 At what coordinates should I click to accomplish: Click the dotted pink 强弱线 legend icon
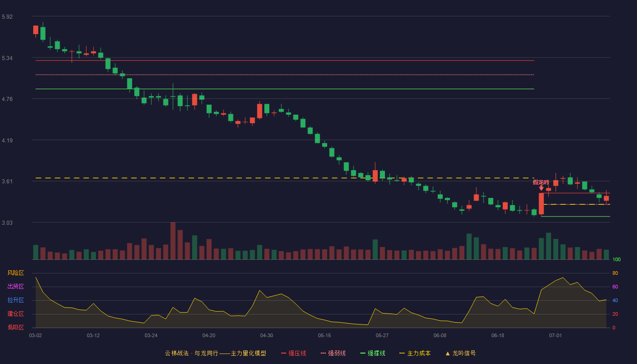[x=324, y=353]
